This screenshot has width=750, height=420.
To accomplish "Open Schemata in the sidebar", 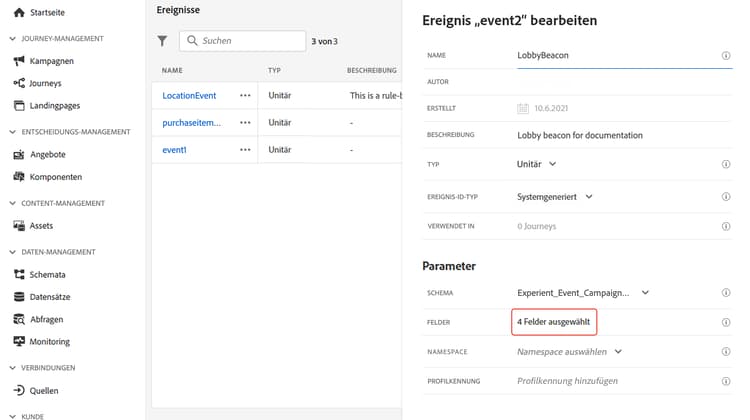I will (47, 275).
